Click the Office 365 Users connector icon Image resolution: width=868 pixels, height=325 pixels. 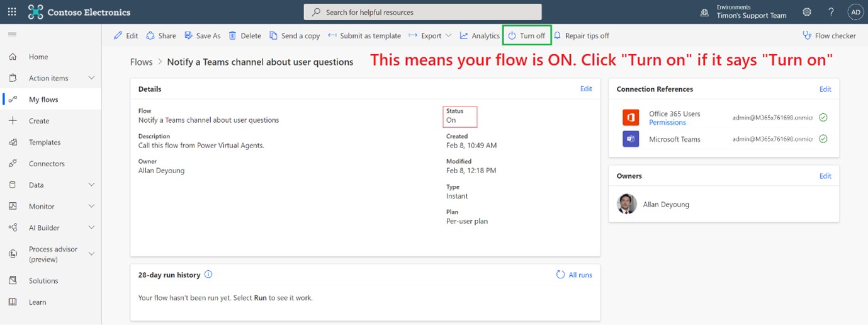631,118
